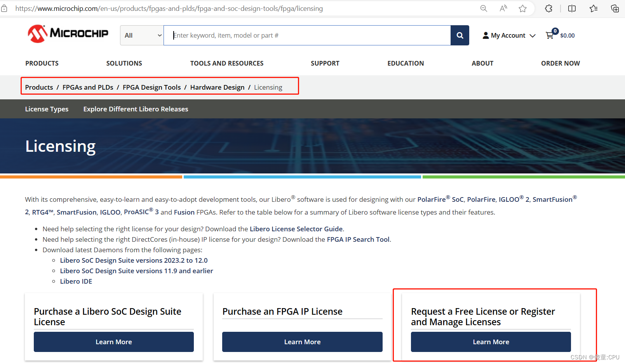The width and height of the screenshot is (625, 364).
Task: Open browser collections icon
Action: click(x=615, y=9)
